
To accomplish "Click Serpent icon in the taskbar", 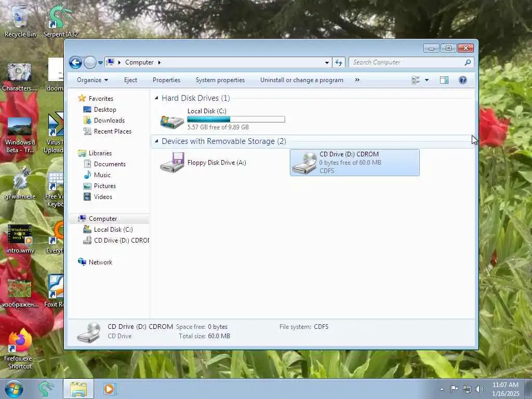I will 46,389.
